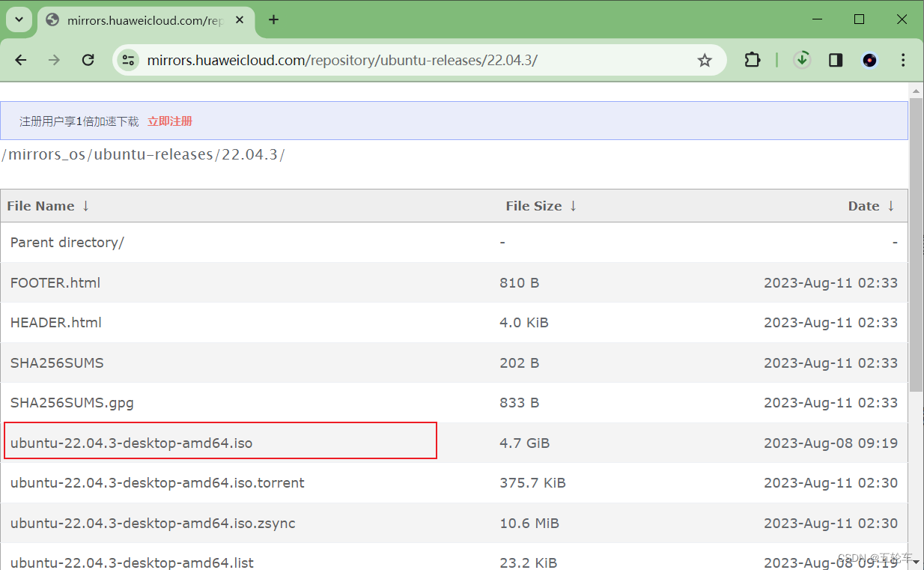This screenshot has height=570, width=924.
Task: Click the /mirrors_os/ubuntu-releases/22.04.3/ path text
Action: (143, 155)
